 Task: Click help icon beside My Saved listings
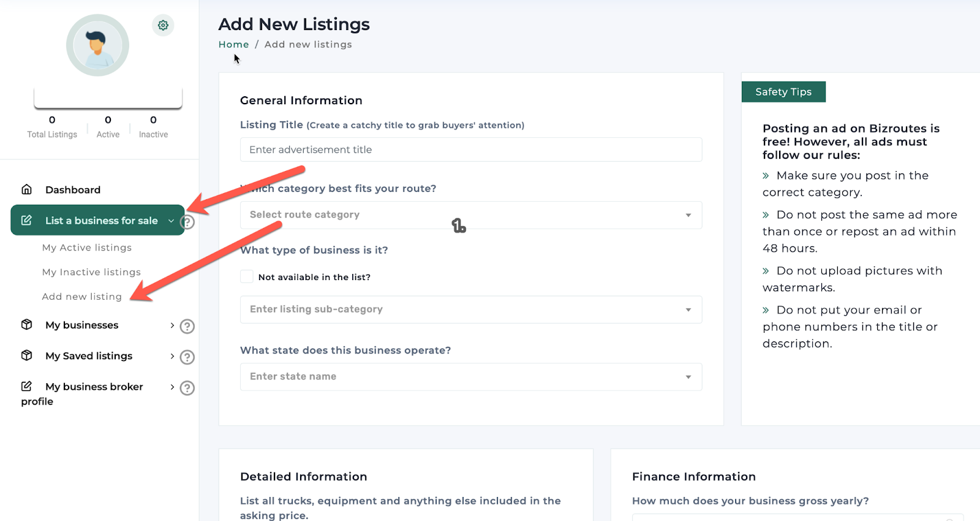(x=187, y=357)
